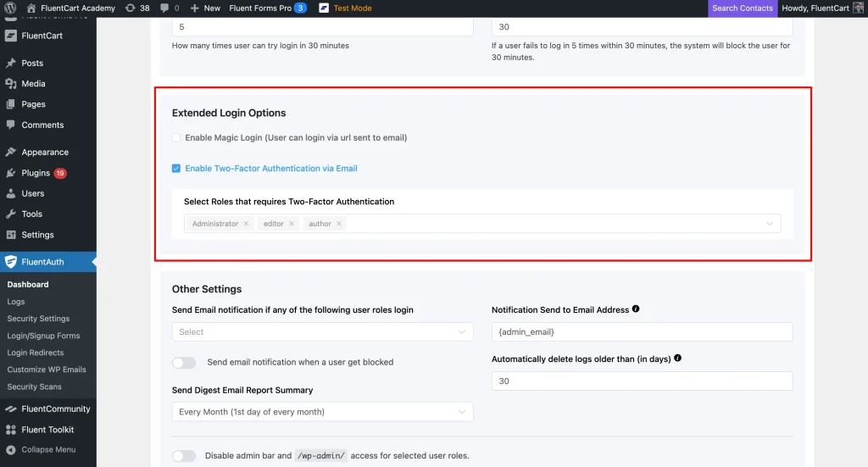Open Customize WP Emails submenu
This screenshot has height=467, width=868.
tap(47, 370)
